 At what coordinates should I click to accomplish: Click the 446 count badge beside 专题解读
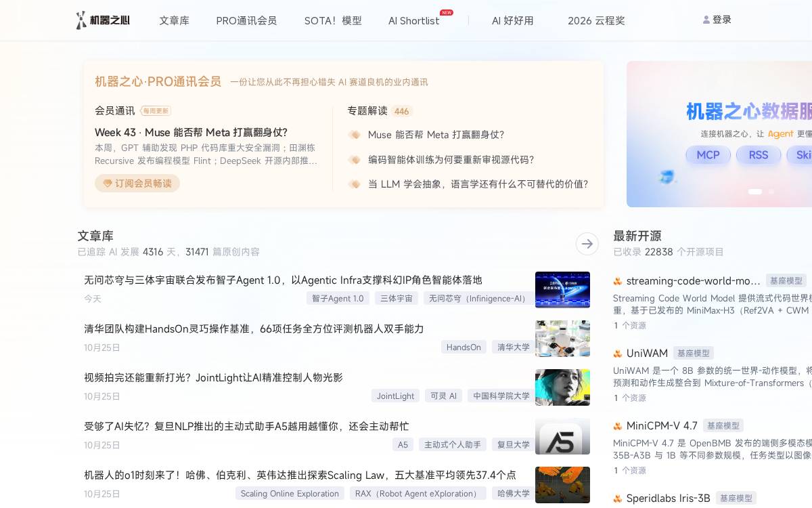click(402, 111)
